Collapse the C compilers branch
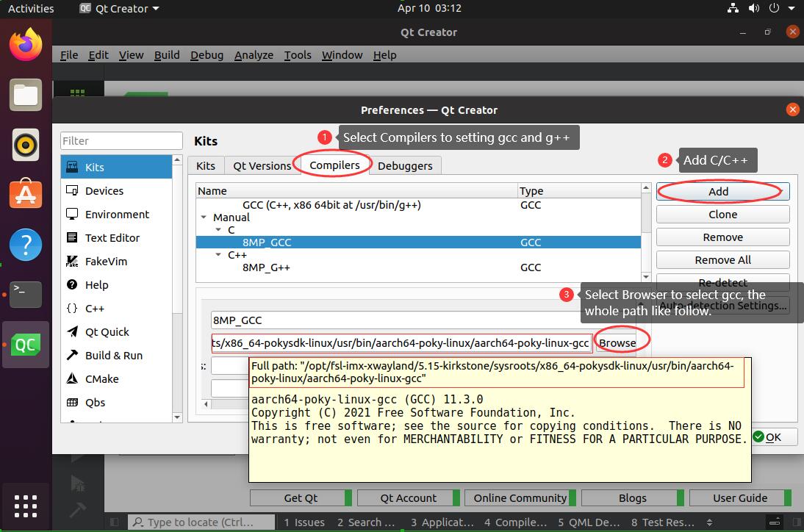 [x=218, y=229]
